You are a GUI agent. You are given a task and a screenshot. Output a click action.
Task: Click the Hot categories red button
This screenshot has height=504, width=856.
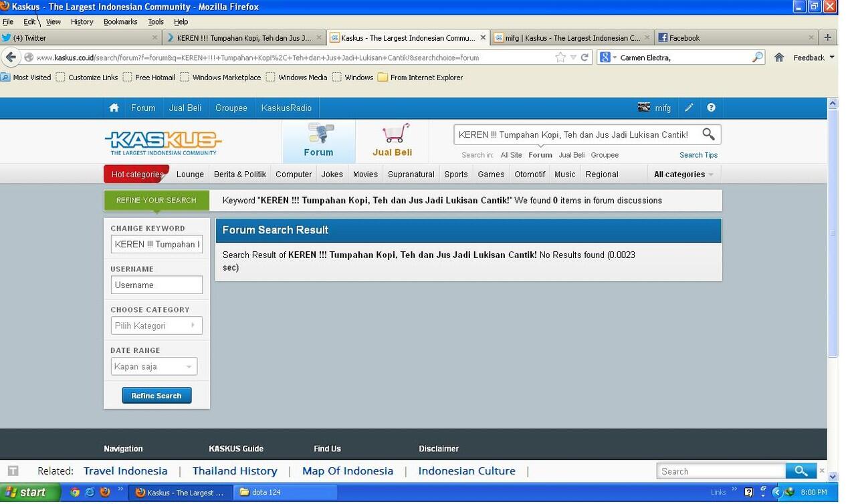[136, 174]
